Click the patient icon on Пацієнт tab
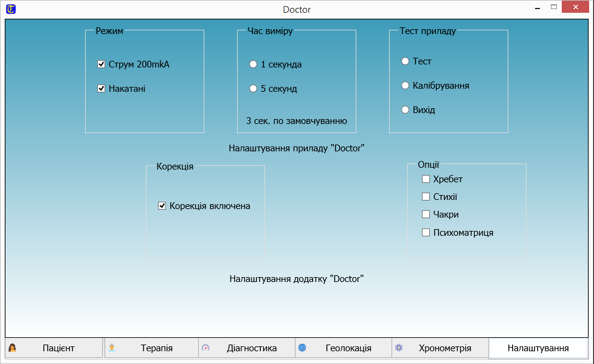The height and width of the screenshot is (364, 594). (x=12, y=348)
